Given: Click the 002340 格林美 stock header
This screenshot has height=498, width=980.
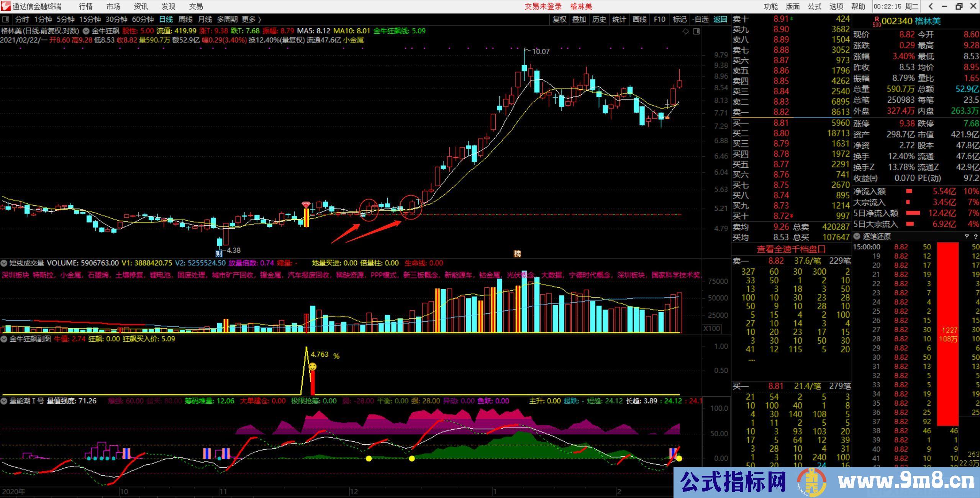Looking at the screenshot, I should tap(911, 21).
